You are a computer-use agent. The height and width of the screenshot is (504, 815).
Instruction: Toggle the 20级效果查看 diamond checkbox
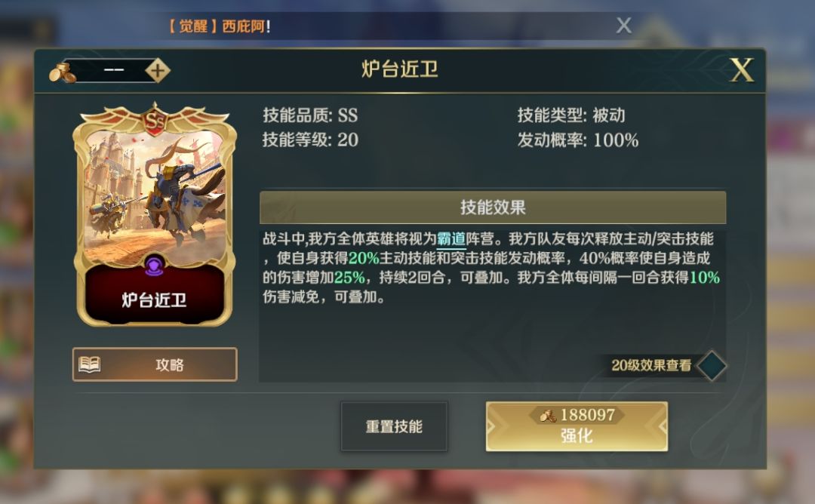(x=712, y=365)
